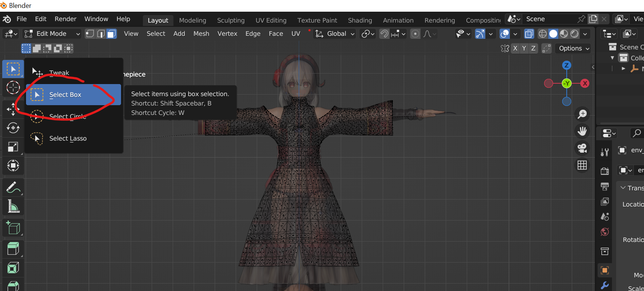The height and width of the screenshot is (291, 644).
Task: Open the object visibility and selectability dropdown
Action: pos(463,34)
